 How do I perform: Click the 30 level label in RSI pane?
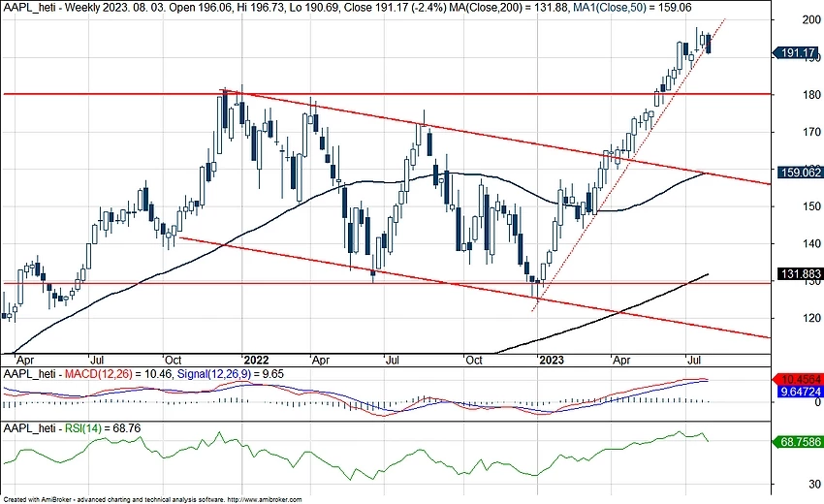[x=815, y=484]
